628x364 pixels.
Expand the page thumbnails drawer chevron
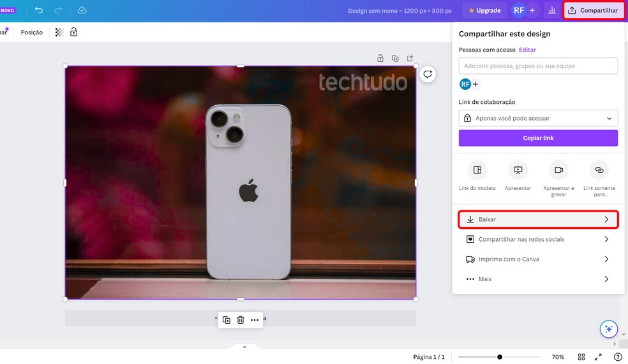point(244,347)
